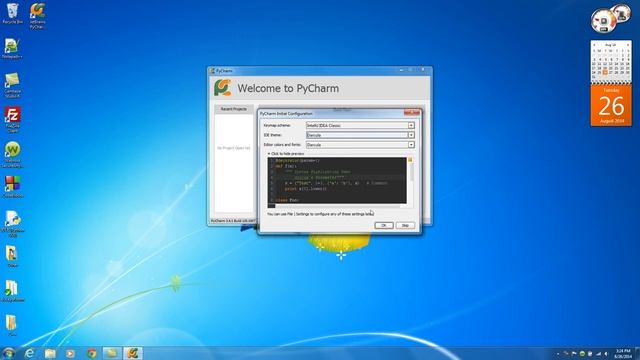Launch Internet Explorer from the taskbar

point(29,353)
